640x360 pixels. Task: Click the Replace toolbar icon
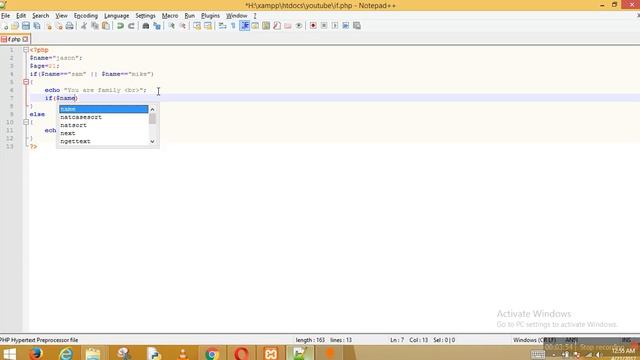click(x=157, y=26)
